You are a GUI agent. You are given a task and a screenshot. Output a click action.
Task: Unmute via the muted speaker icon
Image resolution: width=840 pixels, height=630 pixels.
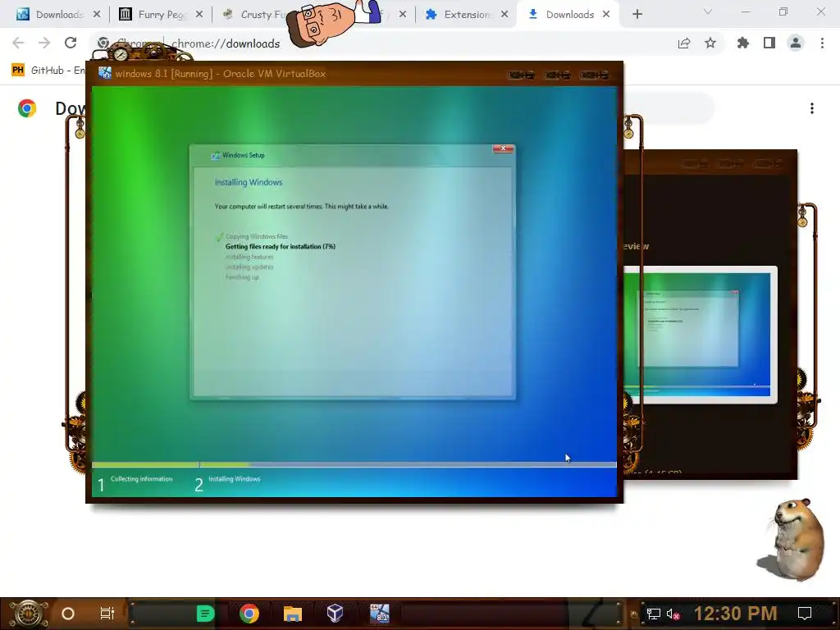pyautogui.click(x=673, y=614)
